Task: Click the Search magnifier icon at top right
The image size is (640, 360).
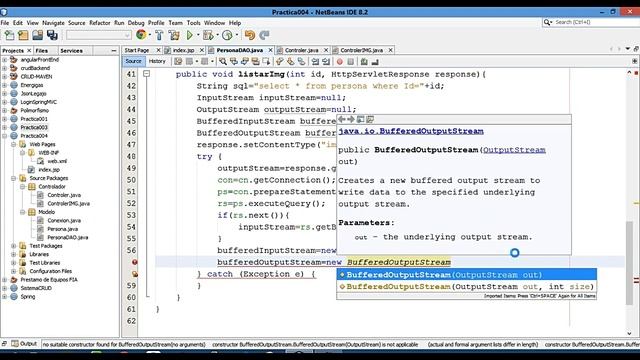Action: [547, 22]
